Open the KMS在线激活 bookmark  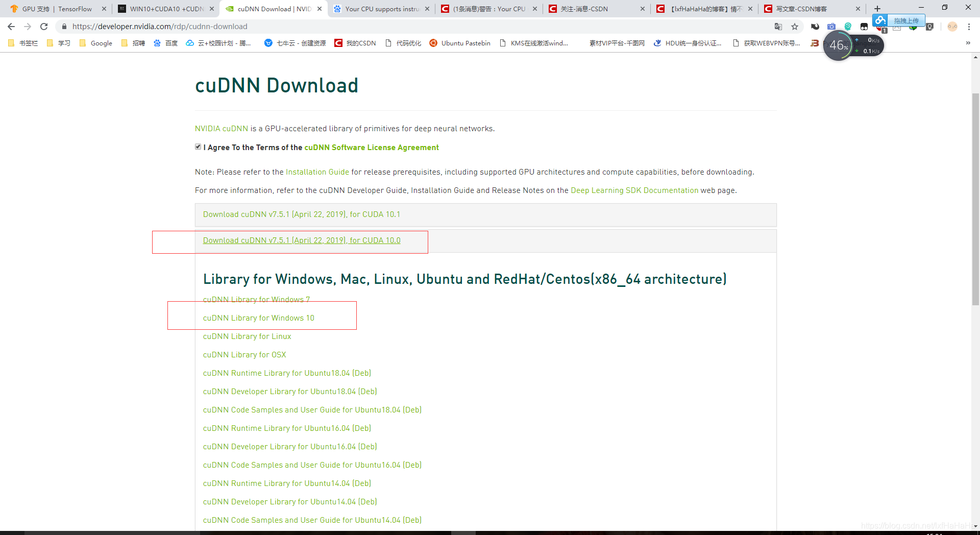pyautogui.click(x=533, y=43)
